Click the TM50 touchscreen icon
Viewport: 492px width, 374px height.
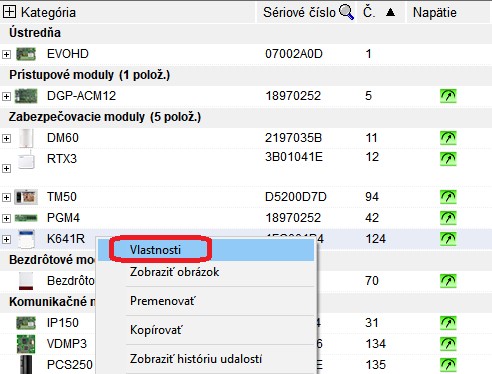tap(26, 197)
